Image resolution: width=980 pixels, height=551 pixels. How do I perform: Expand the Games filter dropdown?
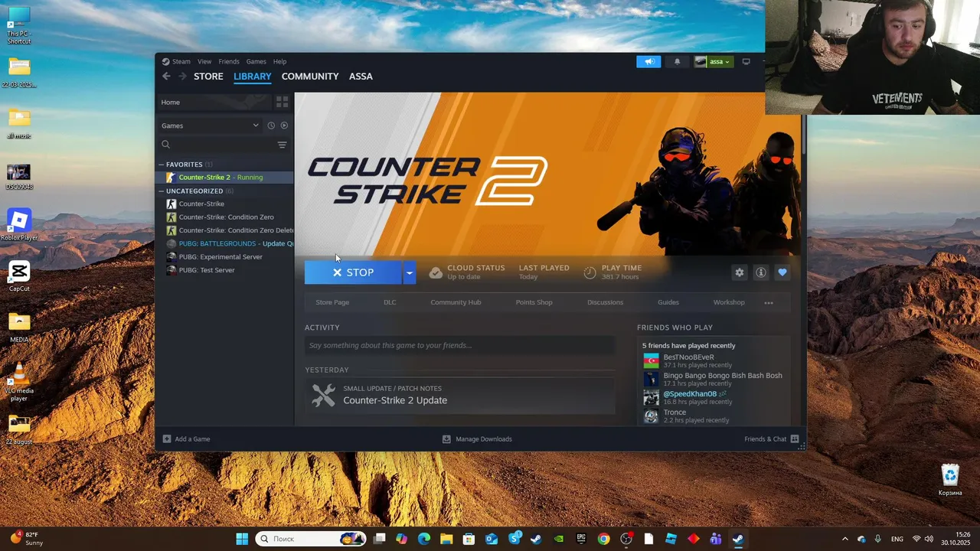[x=211, y=126]
